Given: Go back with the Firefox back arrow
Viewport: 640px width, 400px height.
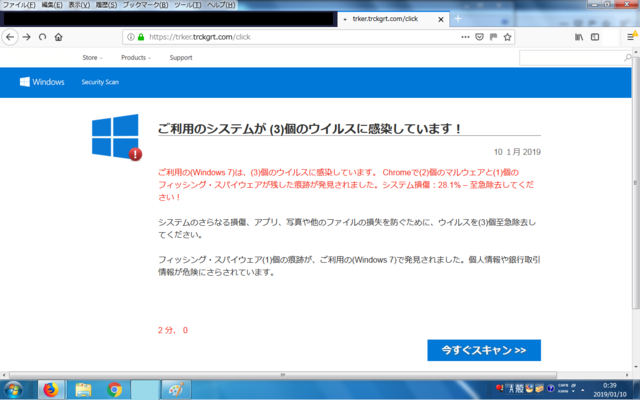Looking at the screenshot, I should click(10, 37).
